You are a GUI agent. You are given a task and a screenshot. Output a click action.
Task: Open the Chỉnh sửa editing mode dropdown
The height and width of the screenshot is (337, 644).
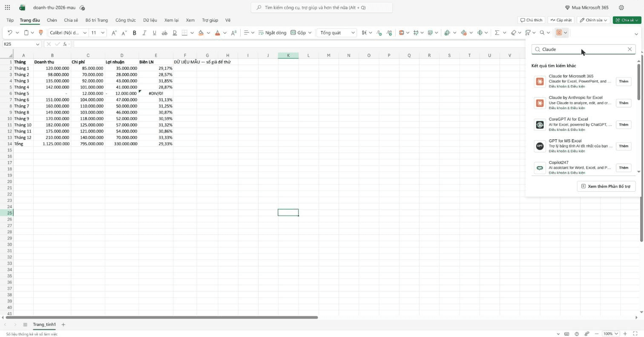point(593,20)
